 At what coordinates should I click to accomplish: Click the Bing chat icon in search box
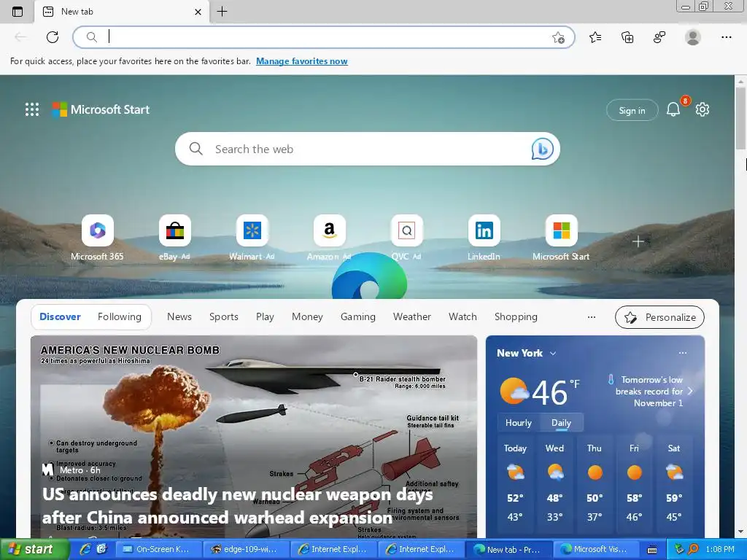point(542,149)
